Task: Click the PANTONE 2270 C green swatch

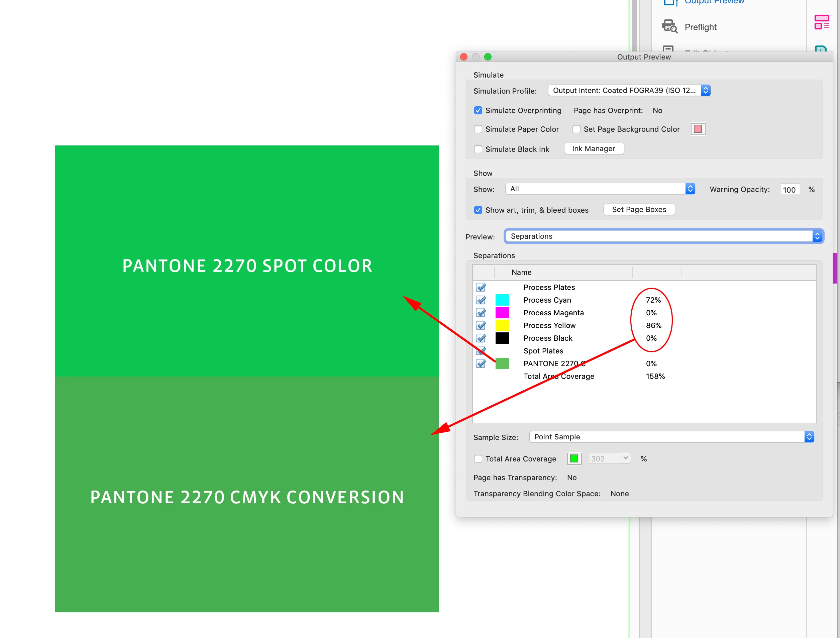Action: (502, 363)
